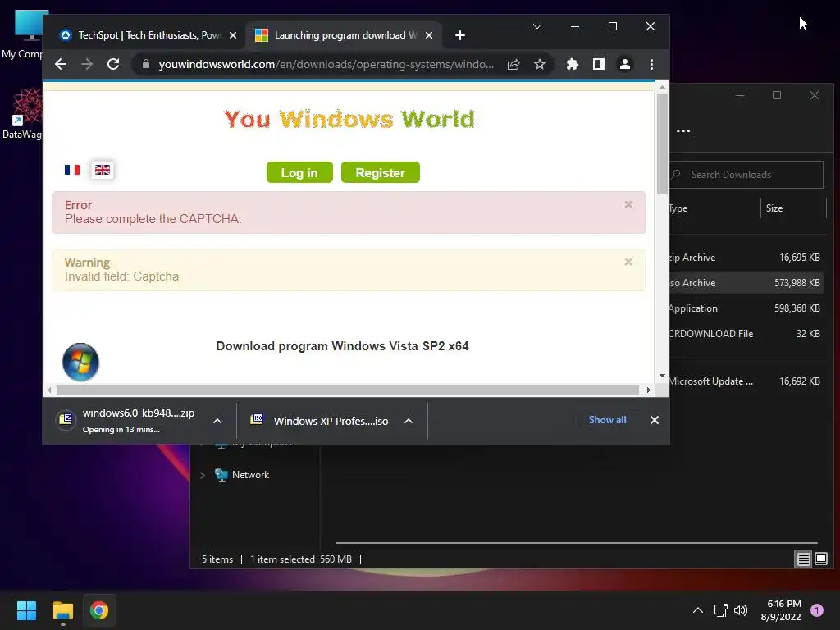
Task: Toggle Chrome's side panel icon
Action: (598, 64)
